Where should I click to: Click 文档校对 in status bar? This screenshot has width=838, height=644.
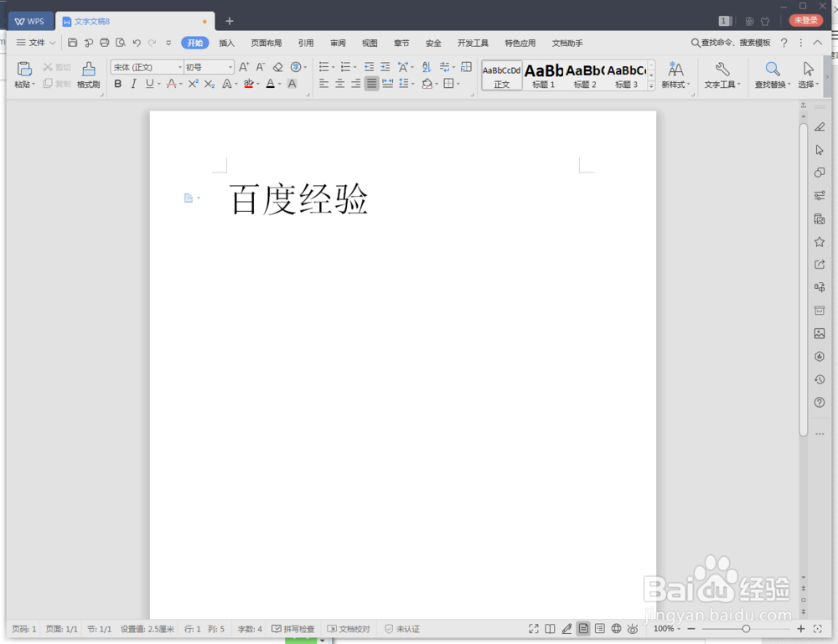click(x=349, y=629)
